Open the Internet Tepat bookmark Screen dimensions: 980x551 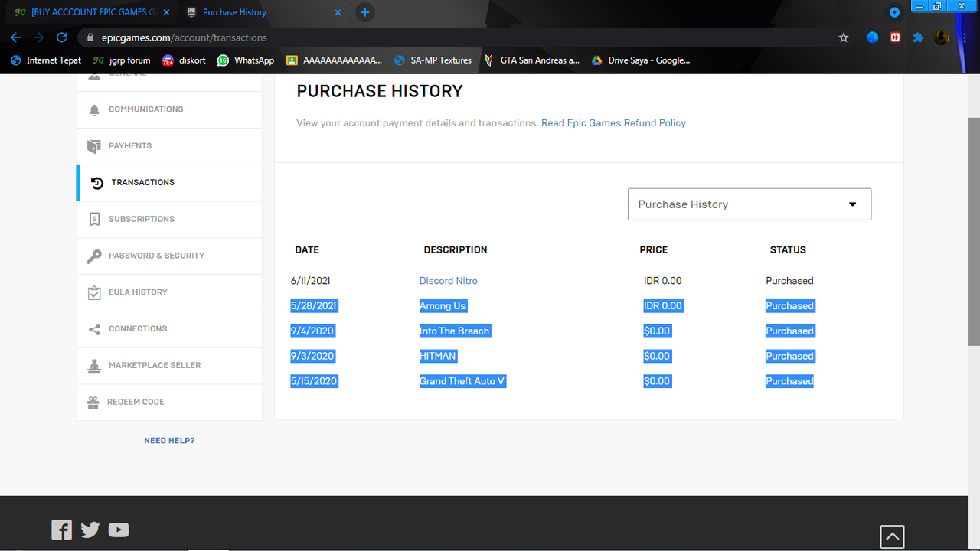(46, 60)
